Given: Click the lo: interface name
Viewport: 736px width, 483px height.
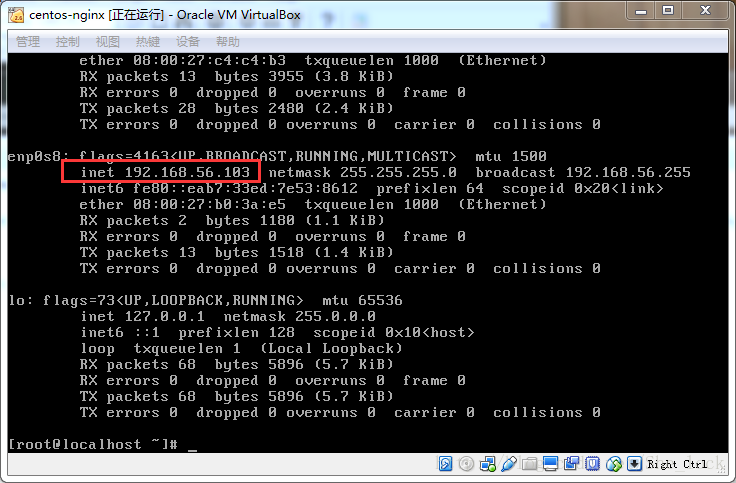Looking at the screenshot, I should (20, 300).
